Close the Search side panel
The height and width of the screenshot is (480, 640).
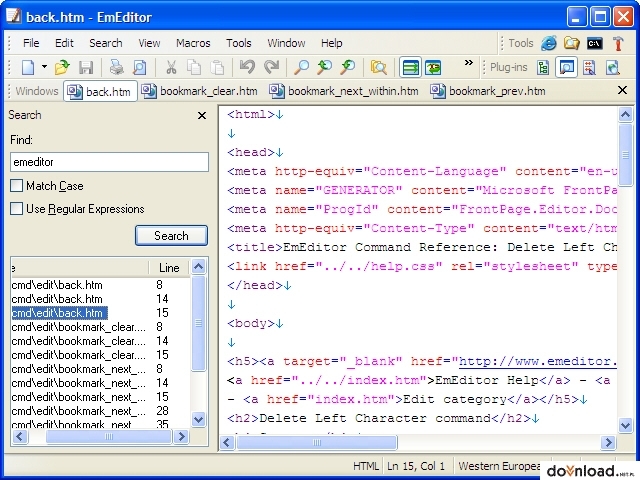[x=202, y=116]
